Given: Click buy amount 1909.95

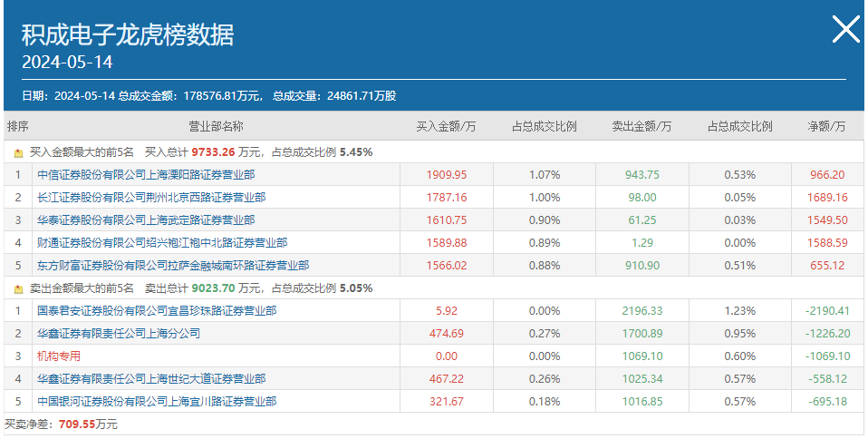Looking at the screenshot, I should (447, 174).
